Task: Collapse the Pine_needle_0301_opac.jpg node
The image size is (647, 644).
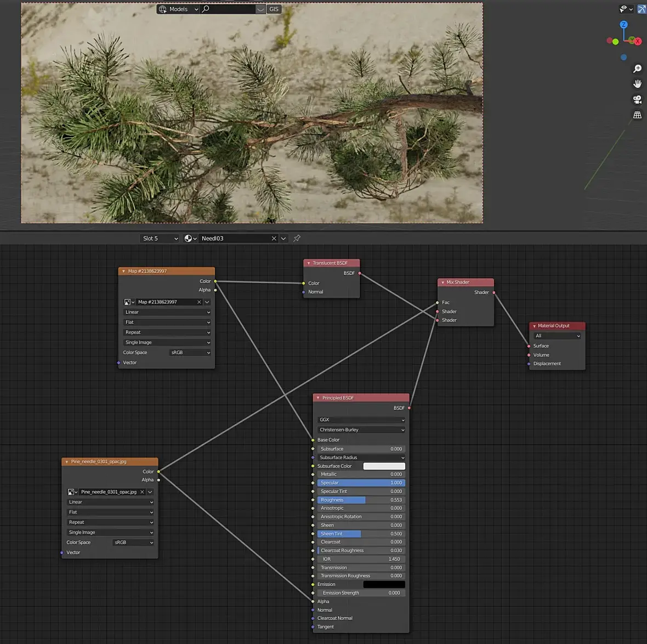Action: [67, 461]
